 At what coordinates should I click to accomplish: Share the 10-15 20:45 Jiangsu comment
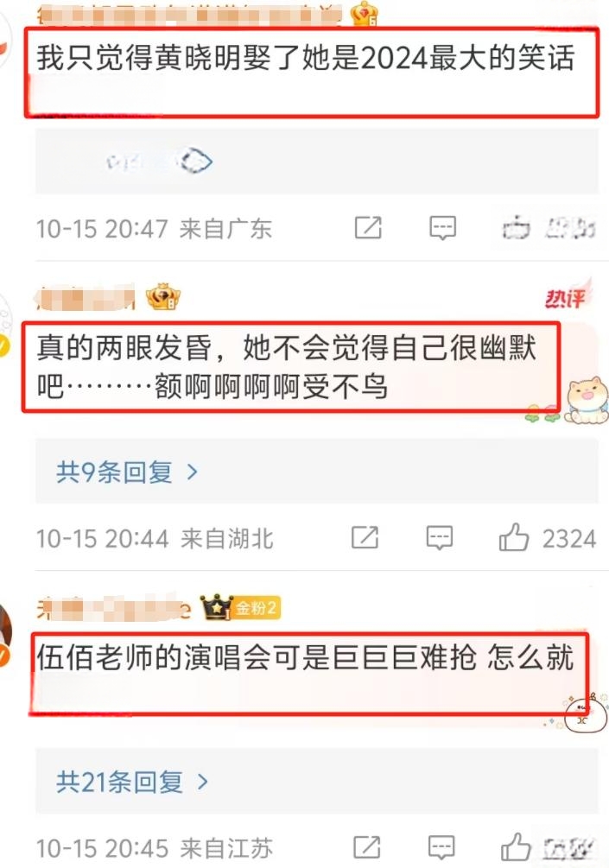click(x=367, y=847)
